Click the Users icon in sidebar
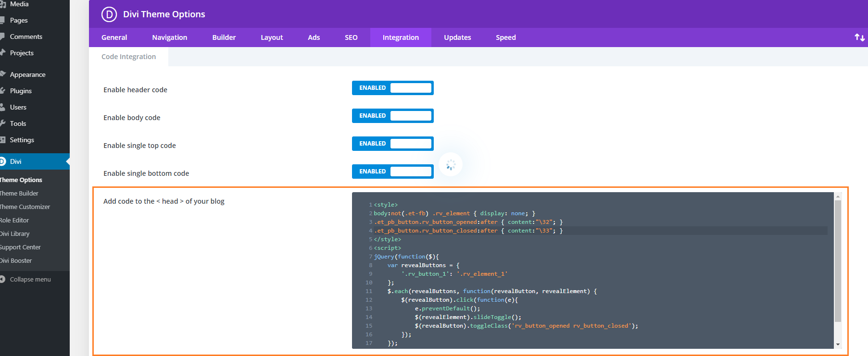Image resolution: width=868 pixels, height=356 pixels. [x=2, y=107]
